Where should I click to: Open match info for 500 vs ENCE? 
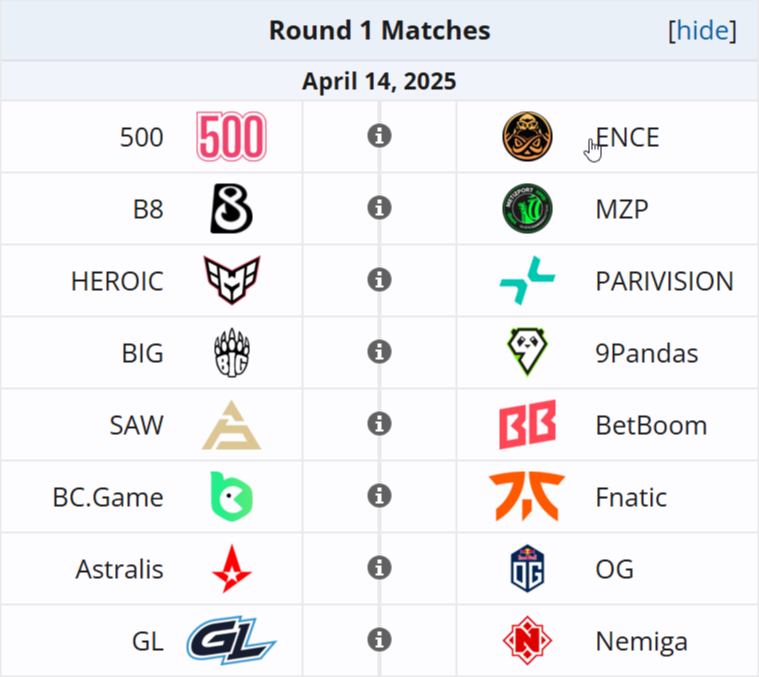click(379, 136)
